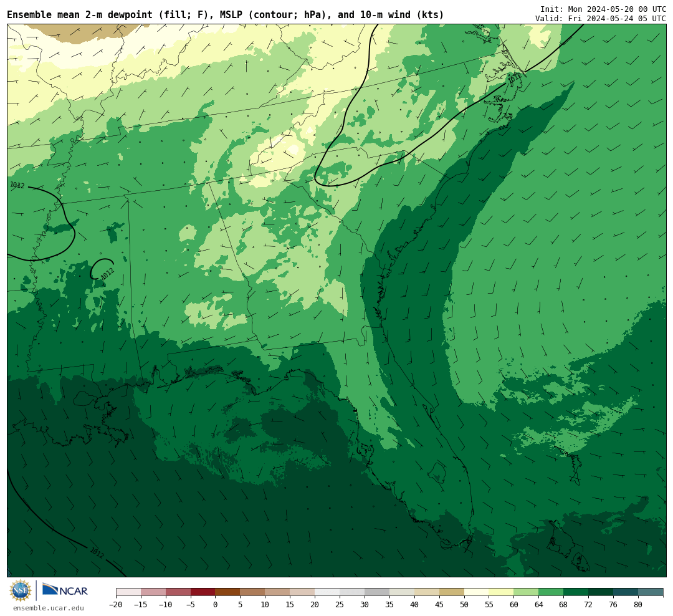Click the NSF logo

(x=21, y=590)
